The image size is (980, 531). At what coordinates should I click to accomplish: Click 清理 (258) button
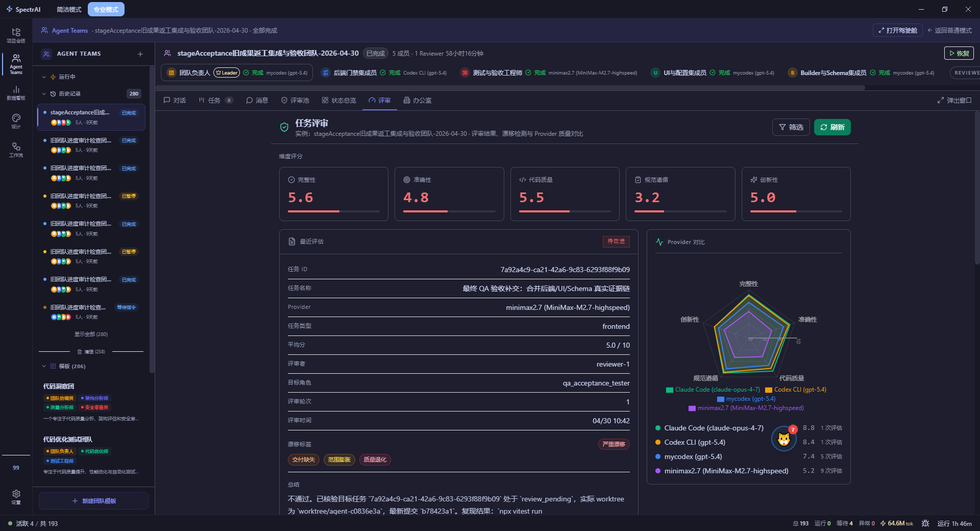[91, 352]
